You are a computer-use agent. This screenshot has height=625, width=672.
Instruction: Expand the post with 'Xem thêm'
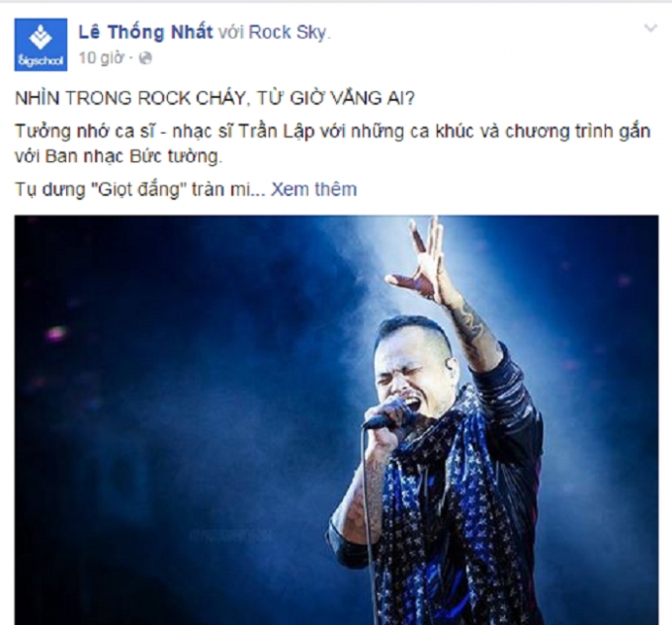click(313, 189)
